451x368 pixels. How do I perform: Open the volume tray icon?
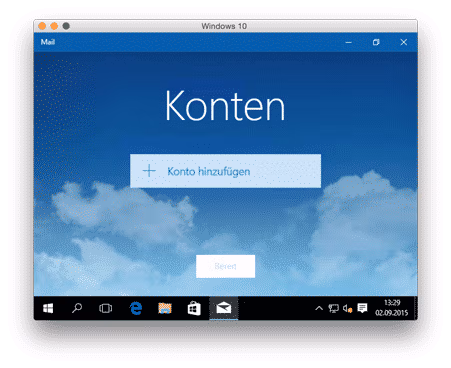point(347,309)
